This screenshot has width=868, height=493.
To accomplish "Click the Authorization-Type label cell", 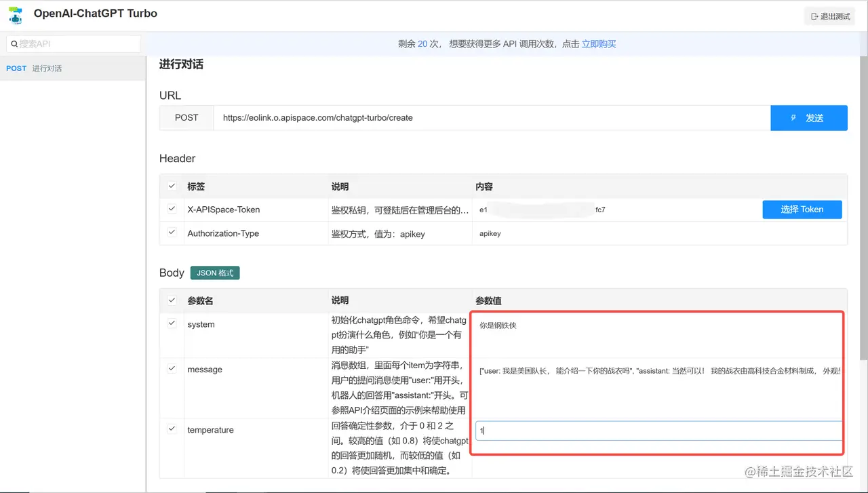I will tap(223, 233).
